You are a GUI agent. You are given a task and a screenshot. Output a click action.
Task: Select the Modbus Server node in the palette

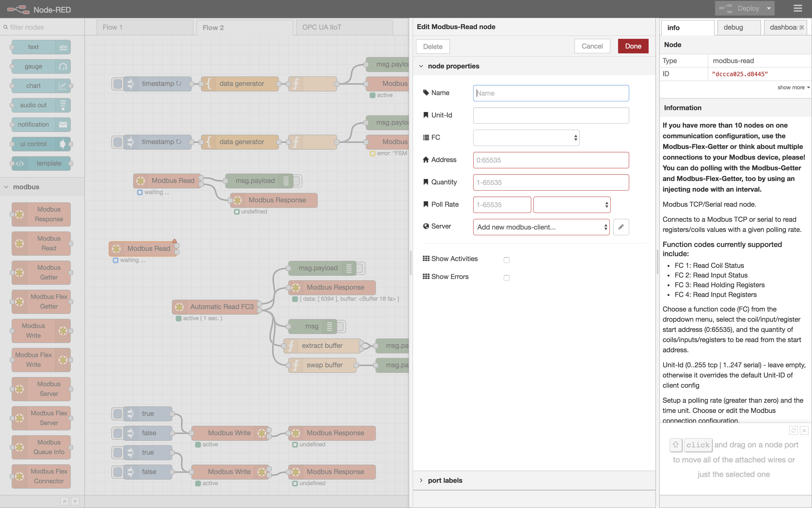(41, 389)
